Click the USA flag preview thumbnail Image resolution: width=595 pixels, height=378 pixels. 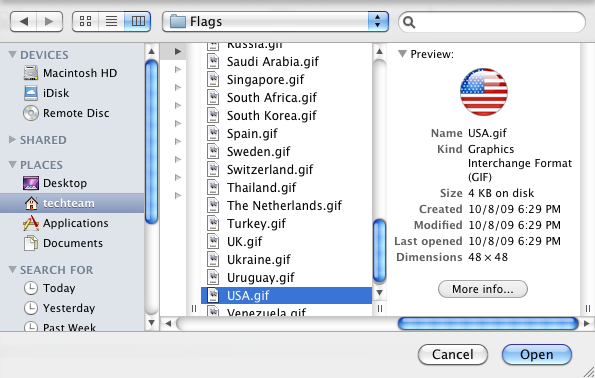[484, 92]
